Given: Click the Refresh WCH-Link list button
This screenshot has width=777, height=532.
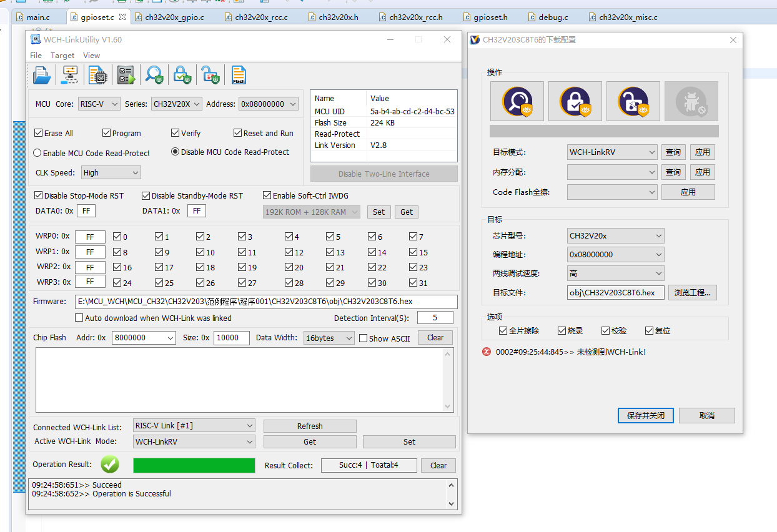Looking at the screenshot, I should click(x=310, y=426).
